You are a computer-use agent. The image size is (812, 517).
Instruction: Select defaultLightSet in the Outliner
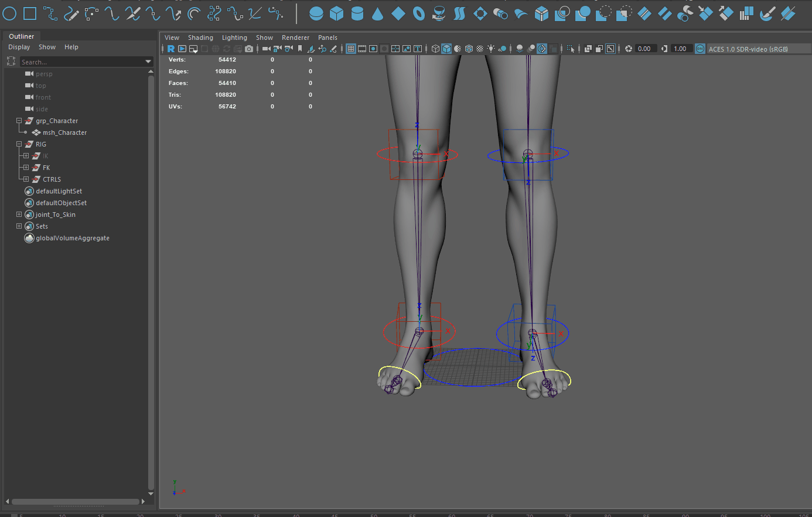tap(59, 191)
